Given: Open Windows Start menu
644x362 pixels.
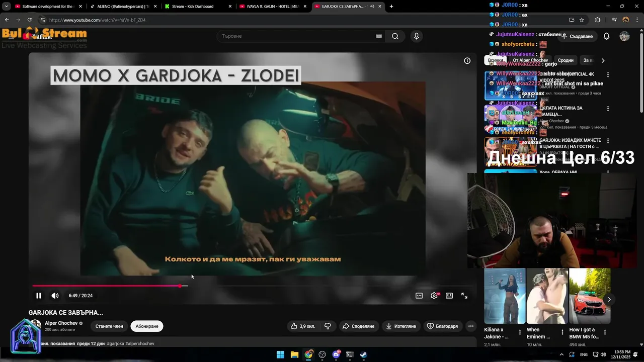Looking at the screenshot, I should tap(280, 354).
